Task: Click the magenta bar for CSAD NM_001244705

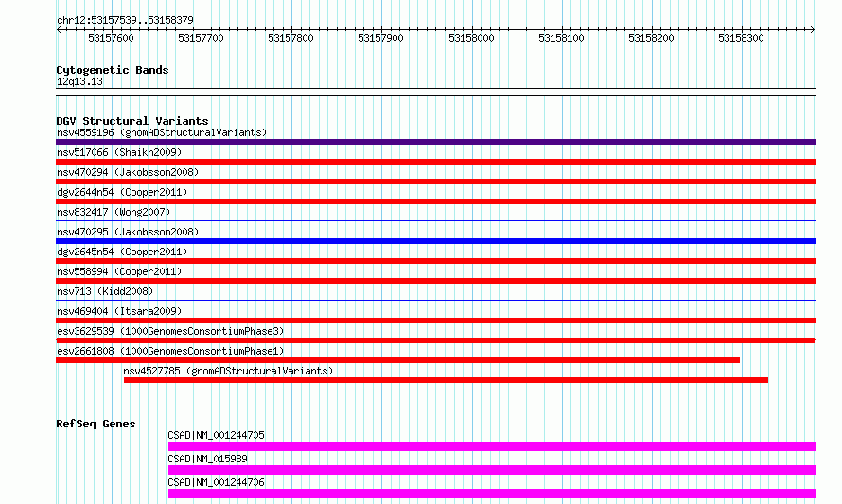Action: tap(492, 446)
